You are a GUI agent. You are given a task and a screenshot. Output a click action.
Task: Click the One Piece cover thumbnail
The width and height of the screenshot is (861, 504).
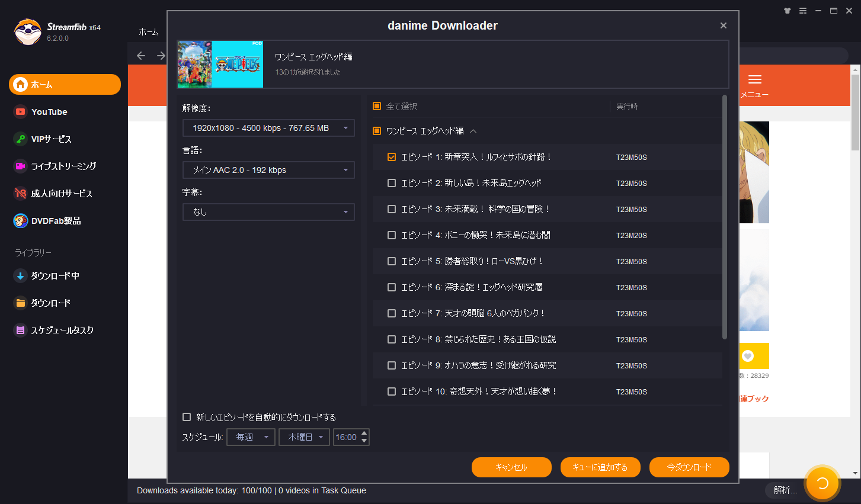coord(220,64)
